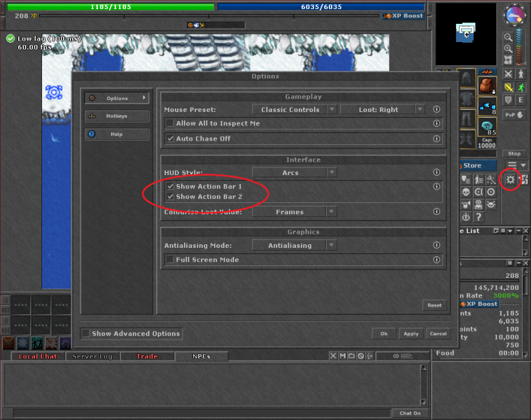This screenshot has height=420, width=531.
Task: Click the ignore list icon in chat toolbar
Action: (361, 356)
